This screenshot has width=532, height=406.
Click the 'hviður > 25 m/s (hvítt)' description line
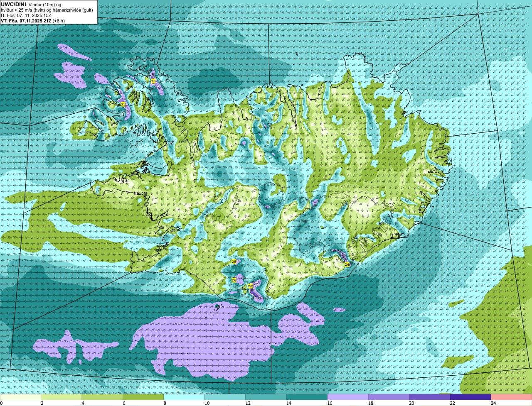pyautogui.click(x=47, y=10)
